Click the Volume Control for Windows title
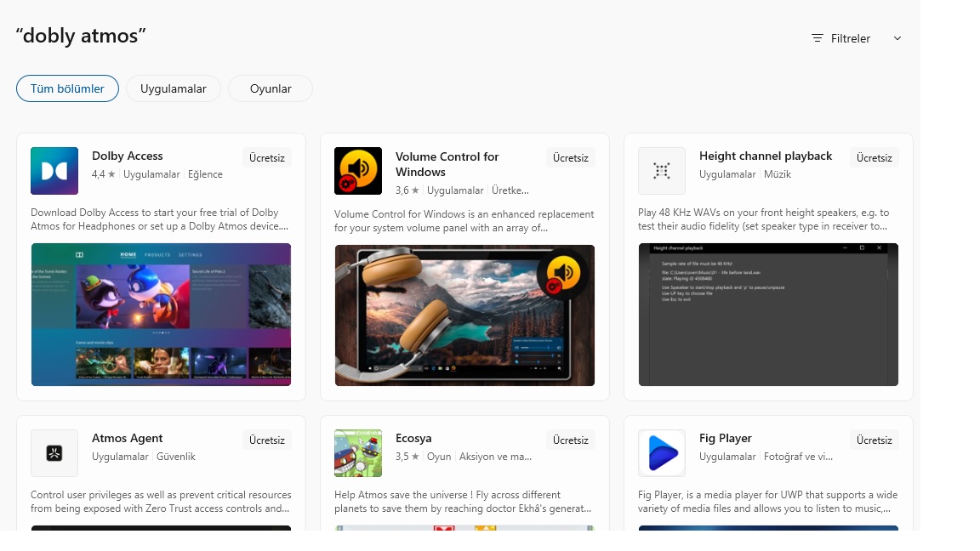This screenshot has height=551, width=980. click(x=447, y=164)
